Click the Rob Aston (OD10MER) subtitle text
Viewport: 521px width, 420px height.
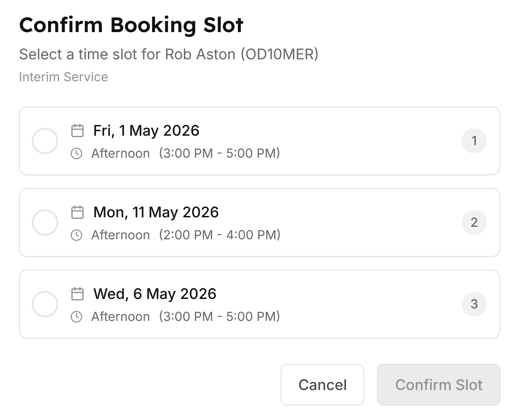(170, 54)
